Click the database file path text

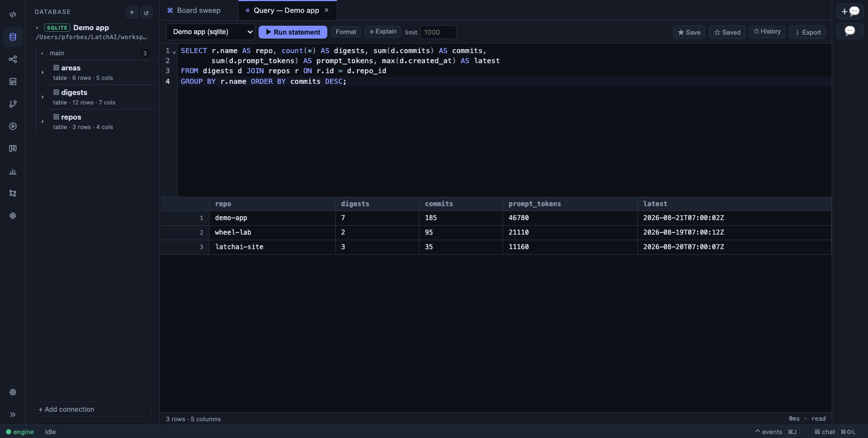click(x=91, y=37)
